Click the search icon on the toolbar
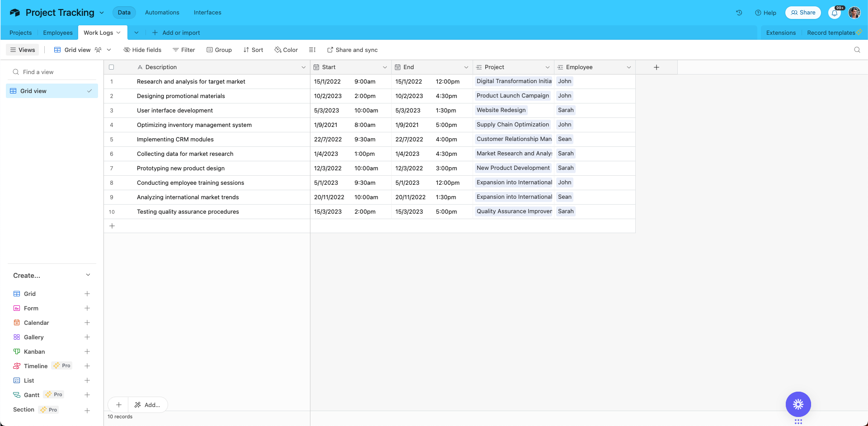 pos(857,50)
